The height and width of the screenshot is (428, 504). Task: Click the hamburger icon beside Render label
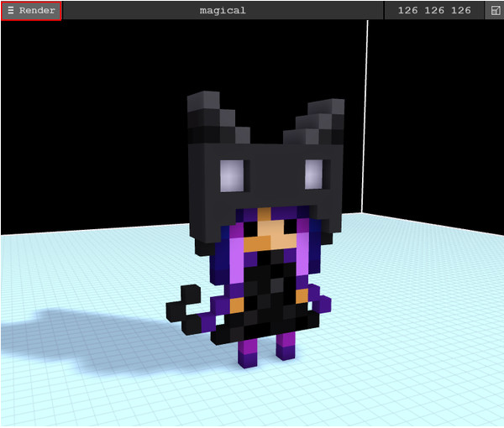click(11, 11)
